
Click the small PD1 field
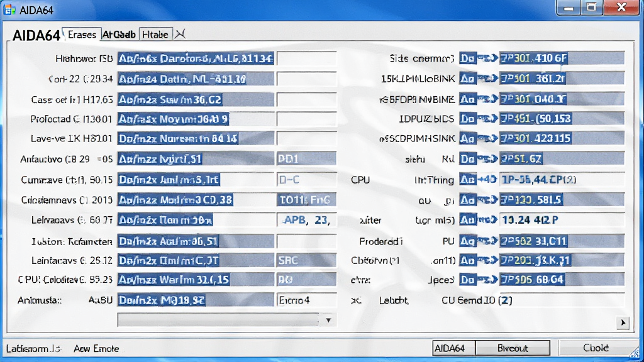point(307,158)
